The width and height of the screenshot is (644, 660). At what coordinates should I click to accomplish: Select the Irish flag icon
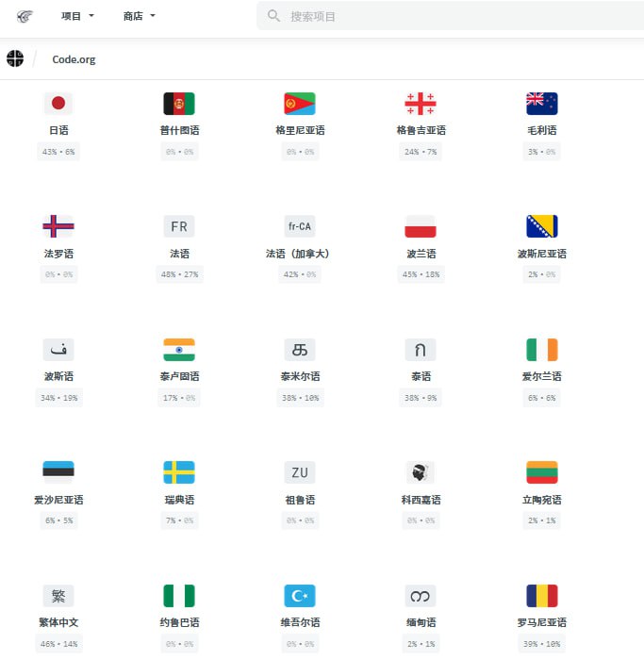tap(542, 350)
